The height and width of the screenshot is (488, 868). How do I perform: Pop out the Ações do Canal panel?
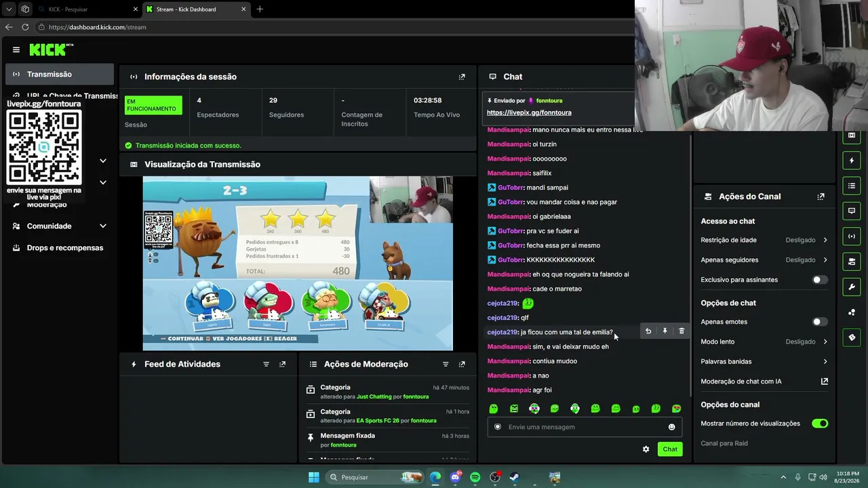pos(821,197)
